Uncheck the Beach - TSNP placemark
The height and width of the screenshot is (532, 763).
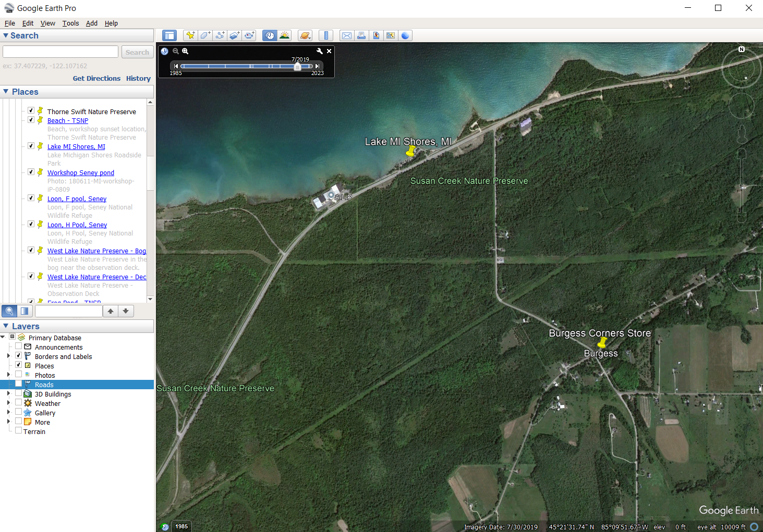31,120
